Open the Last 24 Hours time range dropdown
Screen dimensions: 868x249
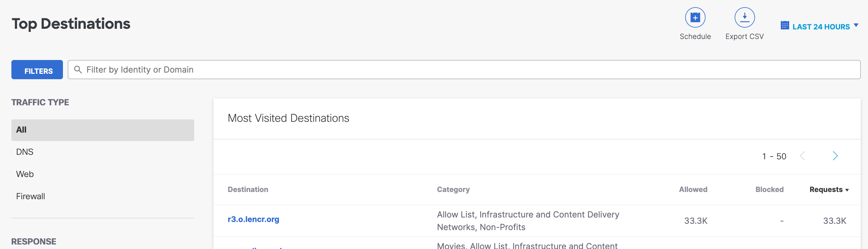click(821, 26)
